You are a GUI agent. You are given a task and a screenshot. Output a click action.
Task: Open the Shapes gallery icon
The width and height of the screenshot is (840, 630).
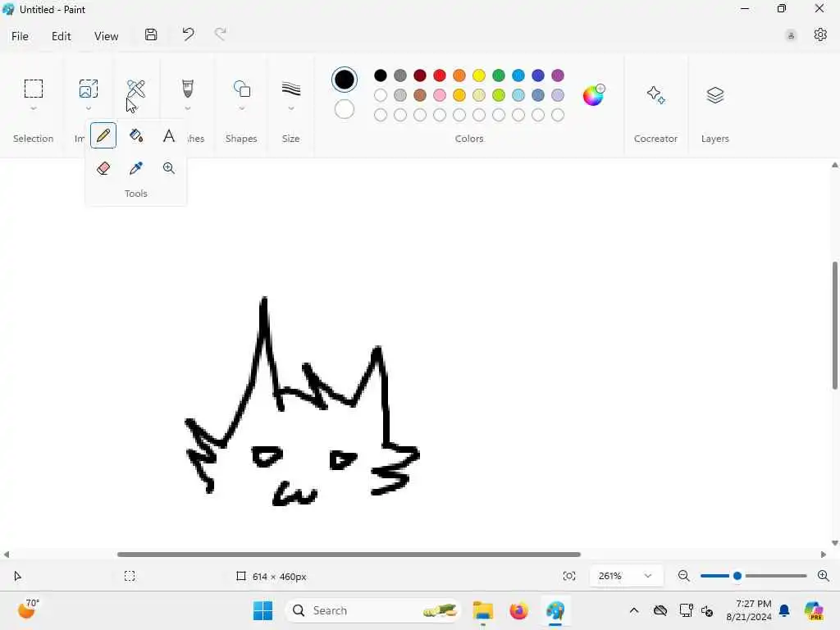pos(242,89)
